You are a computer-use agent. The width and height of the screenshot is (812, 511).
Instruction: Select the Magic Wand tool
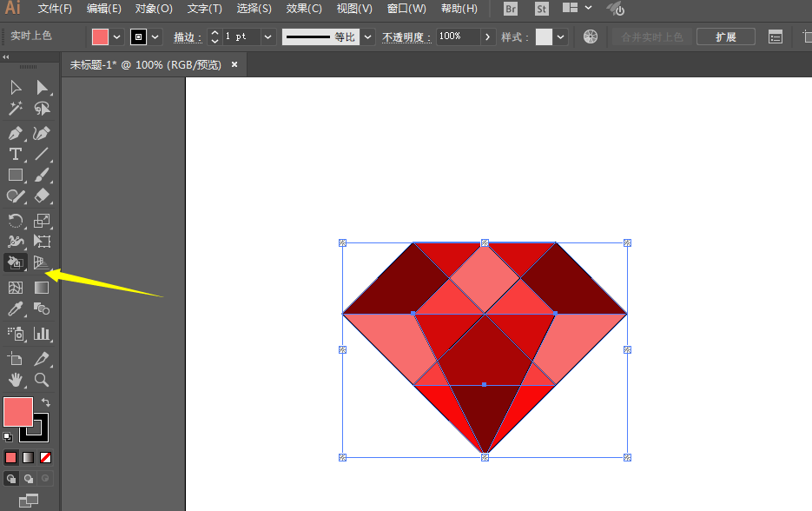(x=16, y=109)
